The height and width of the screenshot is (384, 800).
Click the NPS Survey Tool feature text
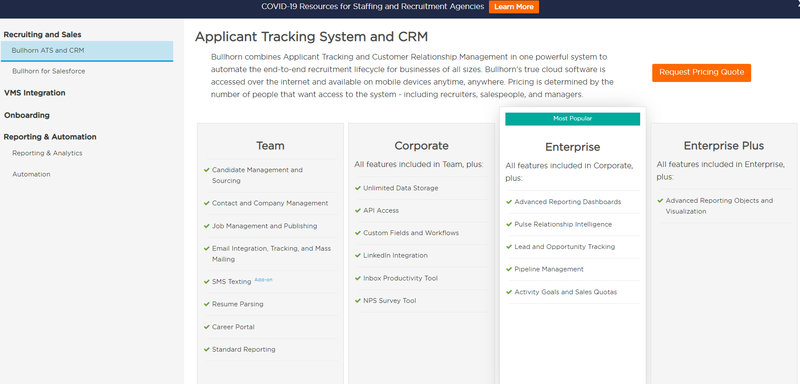[390, 301]
